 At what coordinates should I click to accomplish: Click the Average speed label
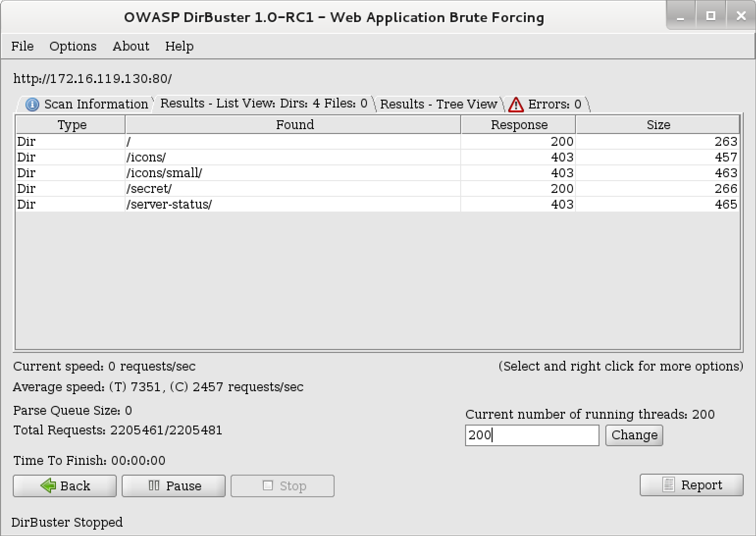pyautogui.click(x=158, y=387)
